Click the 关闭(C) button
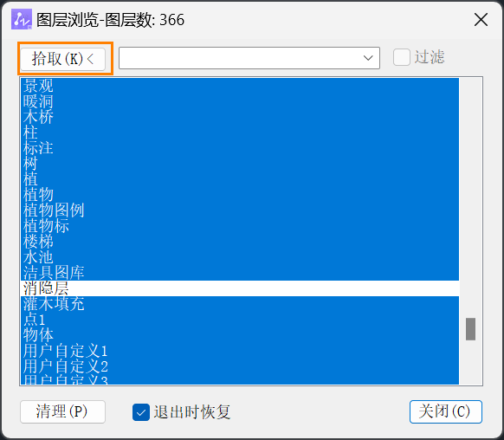The height and width of the screenshot is (440, 504). (x=446, y=411)
